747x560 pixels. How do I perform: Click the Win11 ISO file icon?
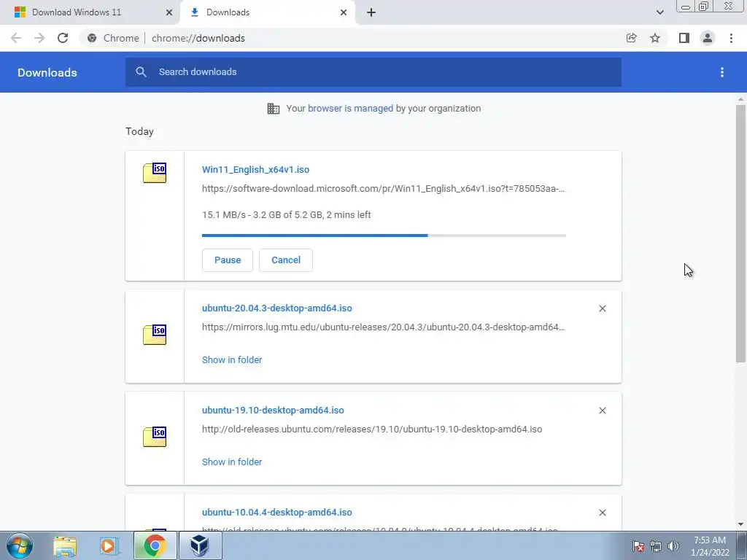click(x=155, y=173)
